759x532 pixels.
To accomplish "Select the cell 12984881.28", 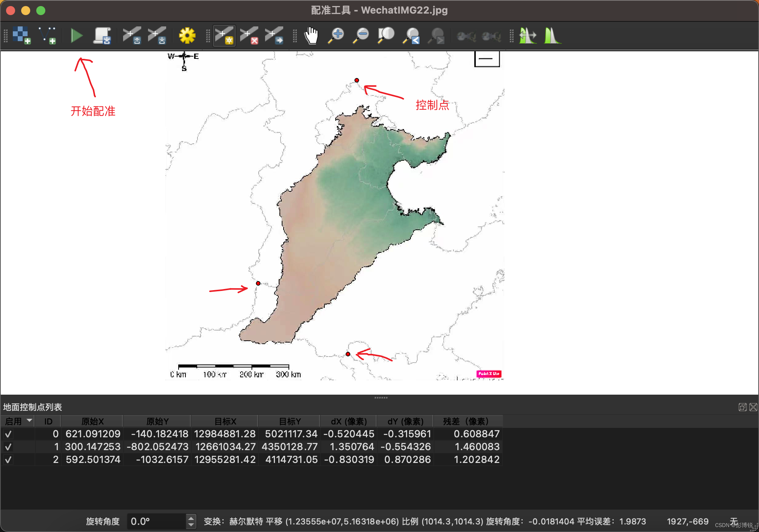I will coord(225,434).
